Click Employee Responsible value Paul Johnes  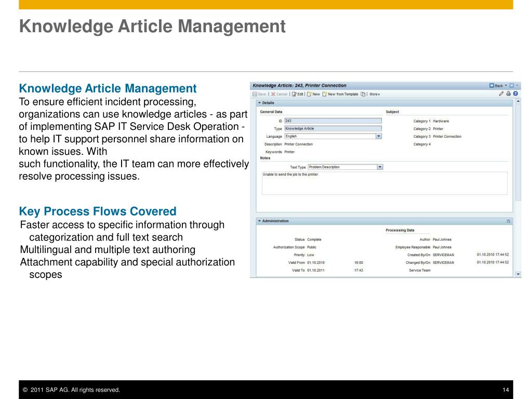click(442, 247)
